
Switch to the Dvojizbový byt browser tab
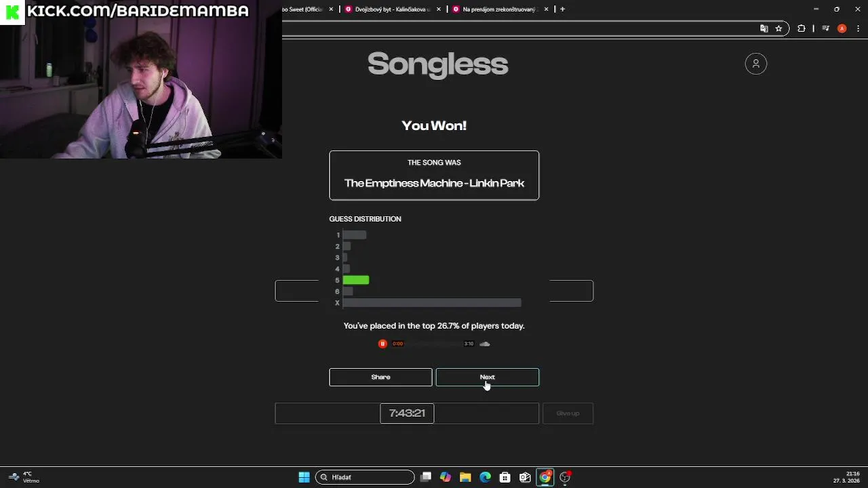[393, 9]
